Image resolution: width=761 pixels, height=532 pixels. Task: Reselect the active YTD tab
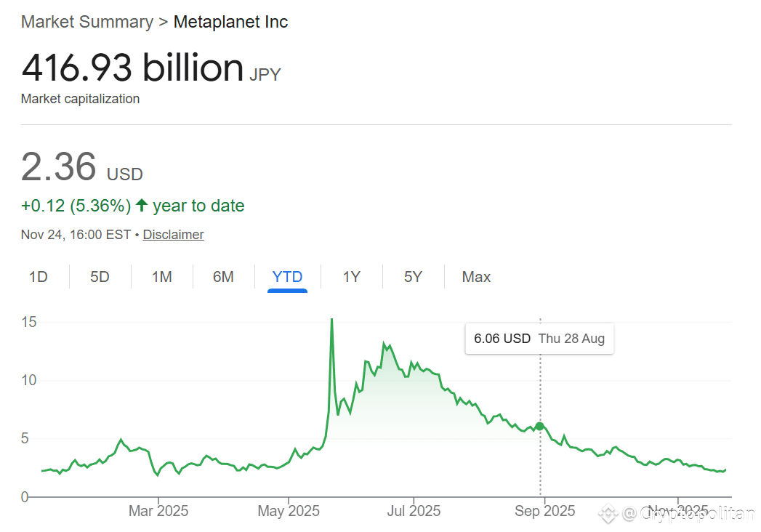point(287,276)
